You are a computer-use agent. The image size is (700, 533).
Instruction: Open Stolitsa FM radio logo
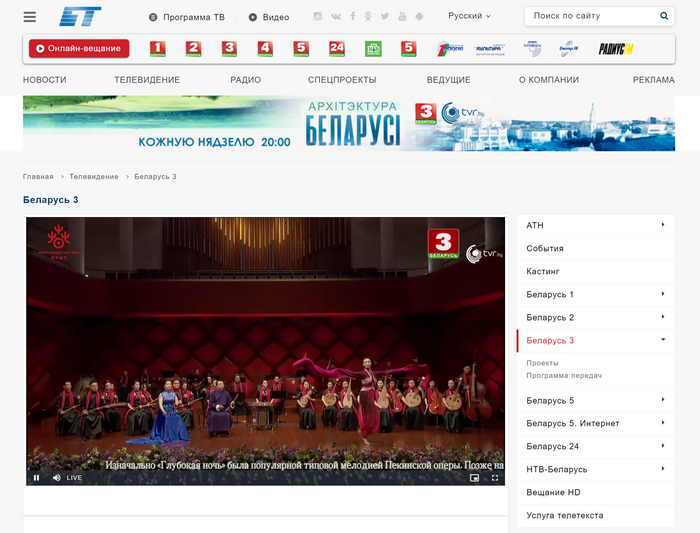(569, 49)
